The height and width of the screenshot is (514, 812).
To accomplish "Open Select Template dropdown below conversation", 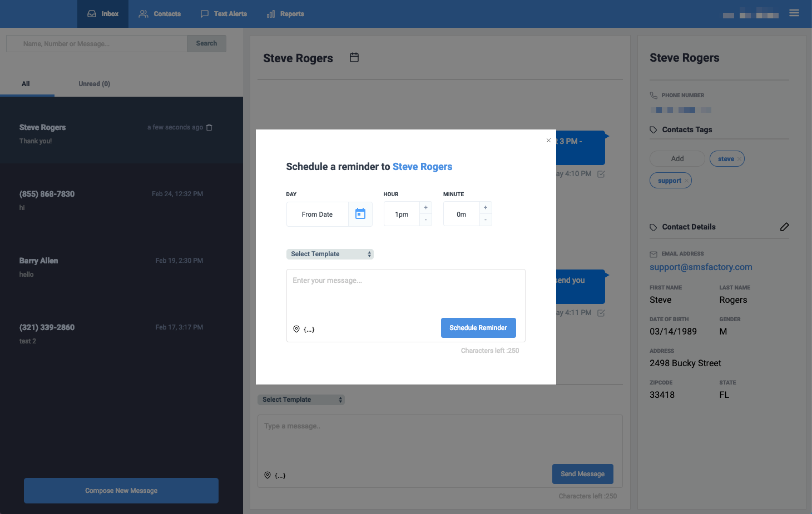I will pos(301,400).
